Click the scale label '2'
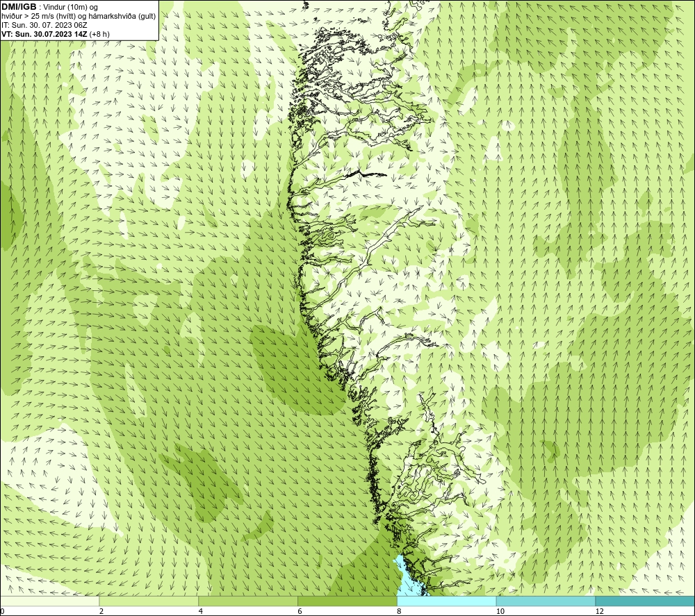The image size is (695, 616). (101, 611)
